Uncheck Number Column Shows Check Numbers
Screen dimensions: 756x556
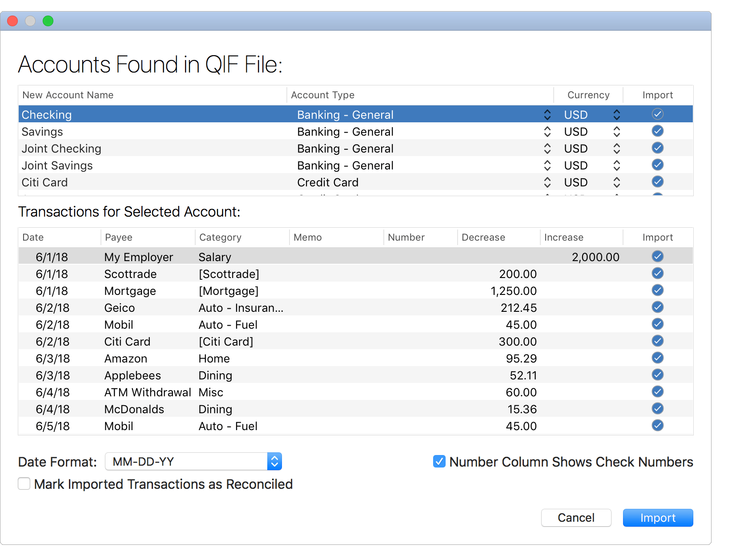tap(438, 462)
